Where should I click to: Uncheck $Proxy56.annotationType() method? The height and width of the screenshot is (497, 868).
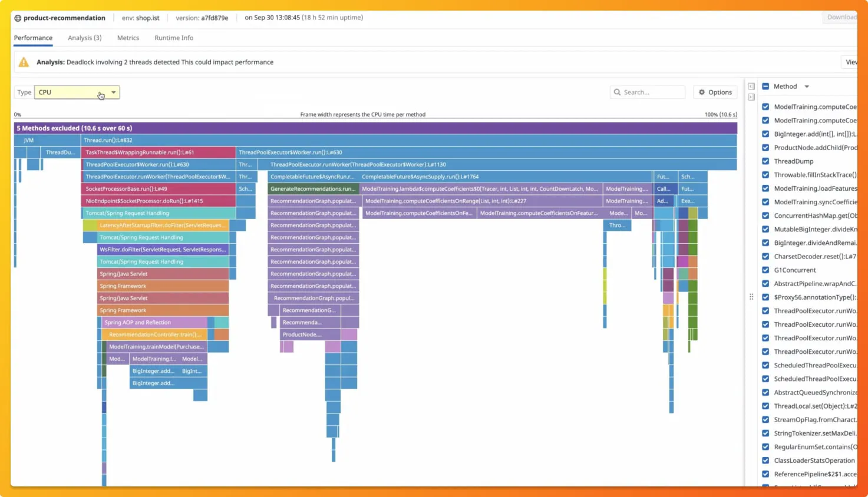[x=765, y=297]
